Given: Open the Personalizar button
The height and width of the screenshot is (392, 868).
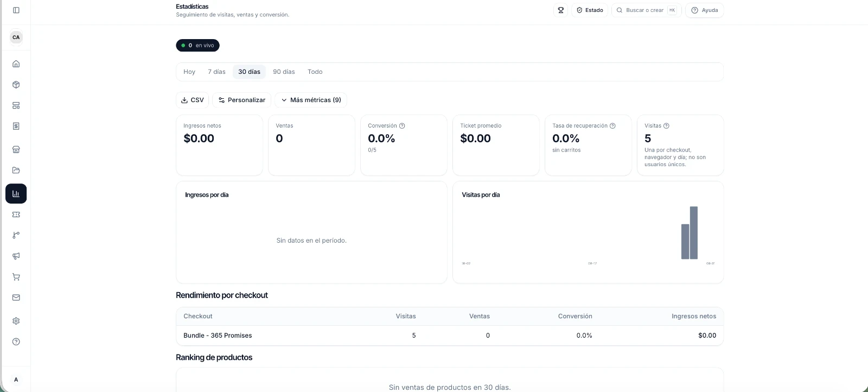Looking at the screenshot, I should 242,100.
